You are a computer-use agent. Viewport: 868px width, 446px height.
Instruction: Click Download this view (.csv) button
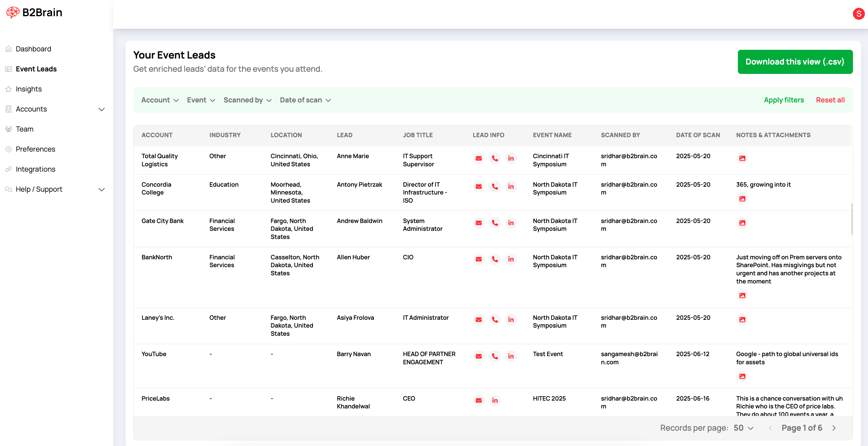click(x=795, y=62)
